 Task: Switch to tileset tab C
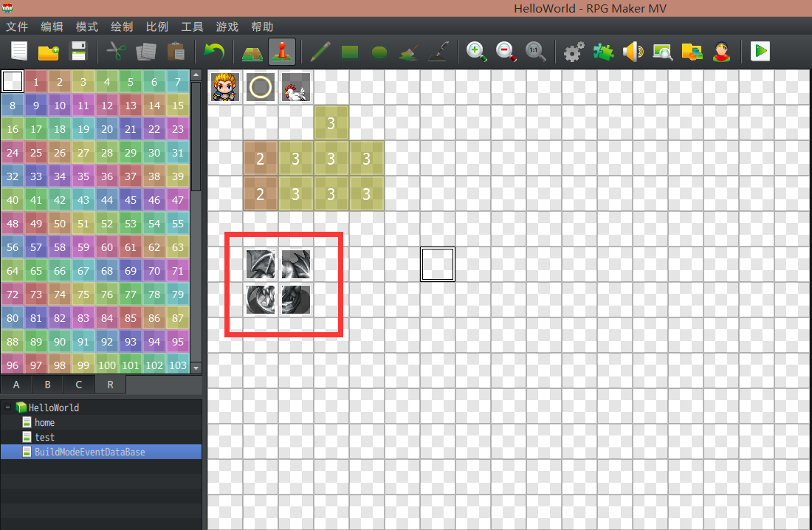[79, 385]
